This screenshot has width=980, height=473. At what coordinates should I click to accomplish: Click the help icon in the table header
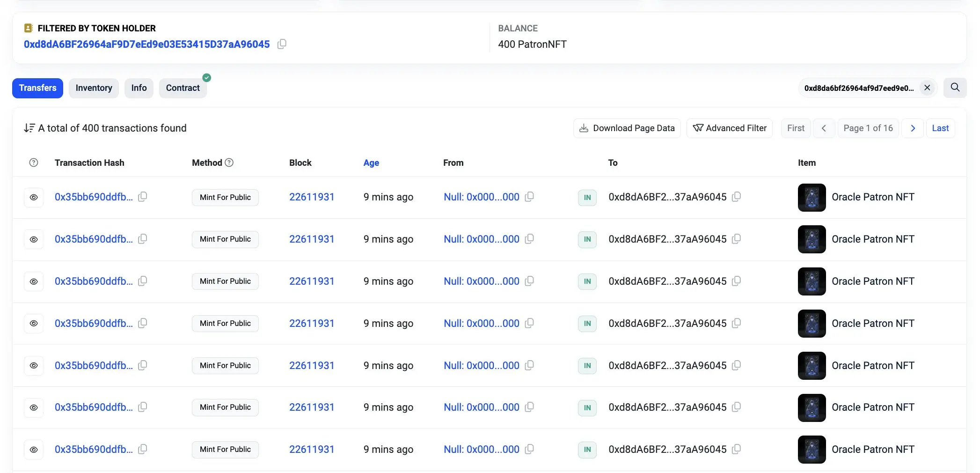pos(34,163)
